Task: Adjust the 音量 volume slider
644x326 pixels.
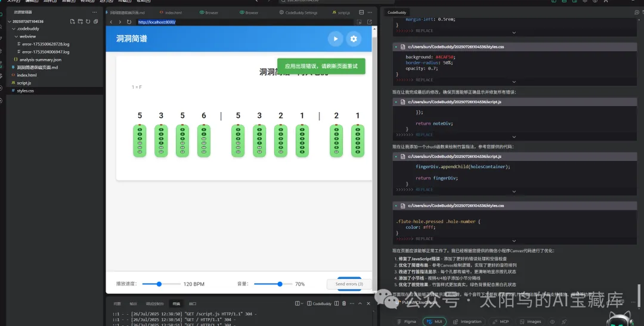Action: (x=273, y=284)
